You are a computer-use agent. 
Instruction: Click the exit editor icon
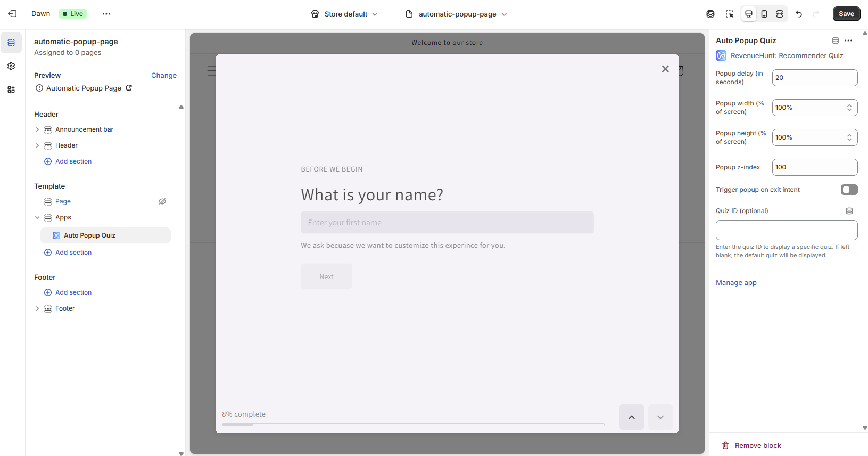[x=12, y=14]
